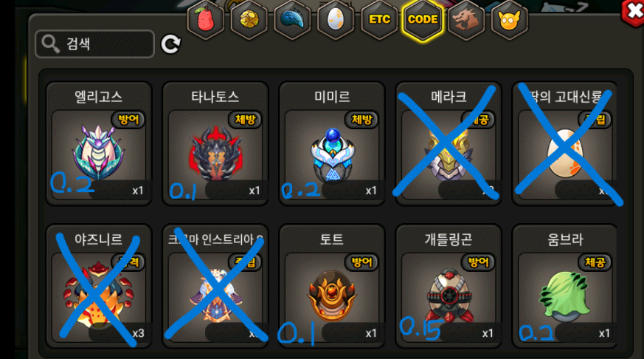
Task: Select the CODE tab
Action: tap(423, 19)
